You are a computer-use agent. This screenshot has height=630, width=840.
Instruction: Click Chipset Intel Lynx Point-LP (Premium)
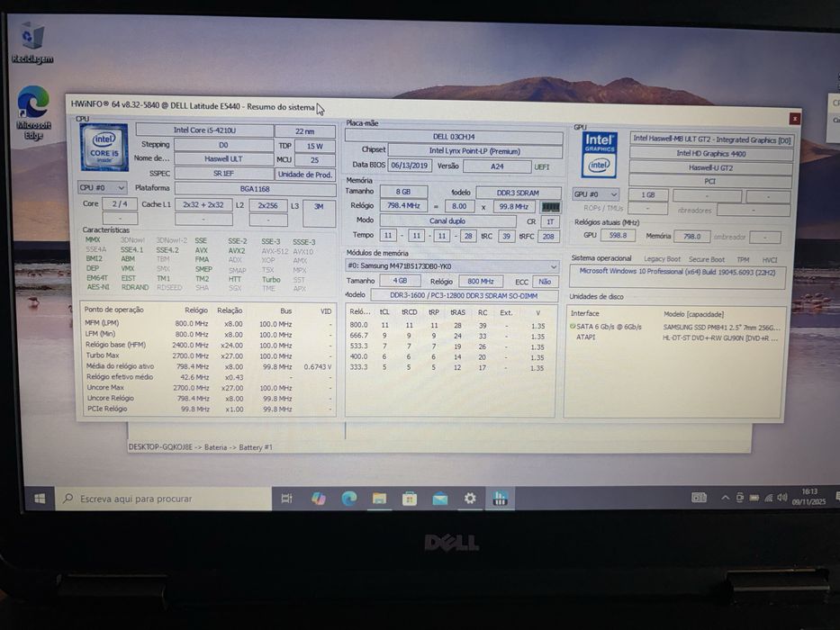point(474,151)
